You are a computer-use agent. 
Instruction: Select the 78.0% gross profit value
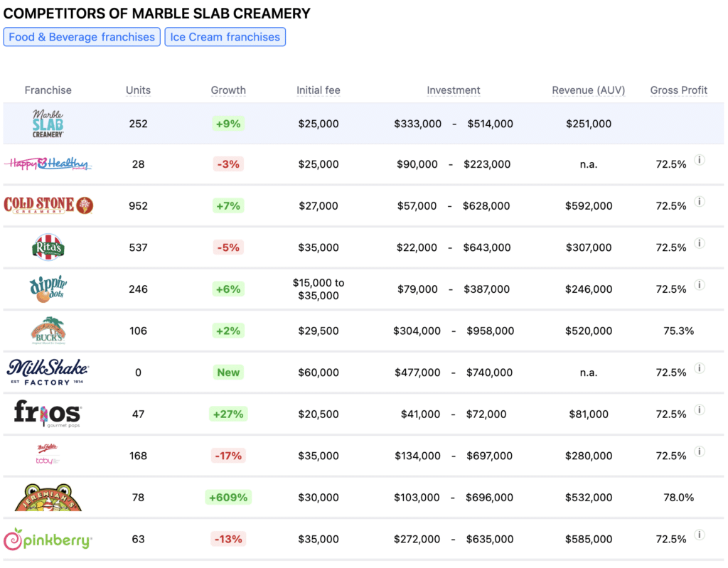(x=679, y=498)
